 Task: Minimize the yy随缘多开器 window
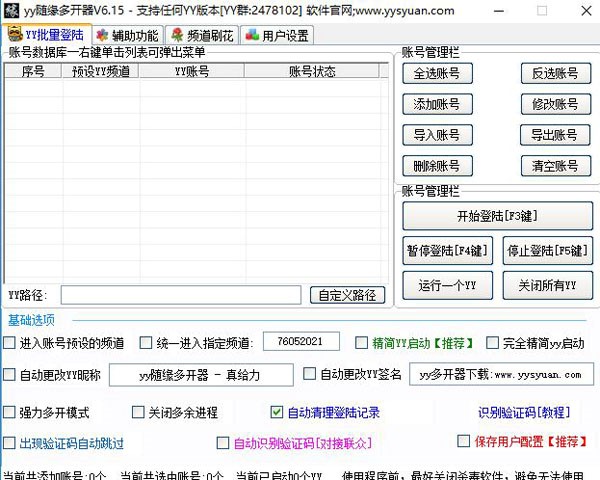click(x=499, y=11)
